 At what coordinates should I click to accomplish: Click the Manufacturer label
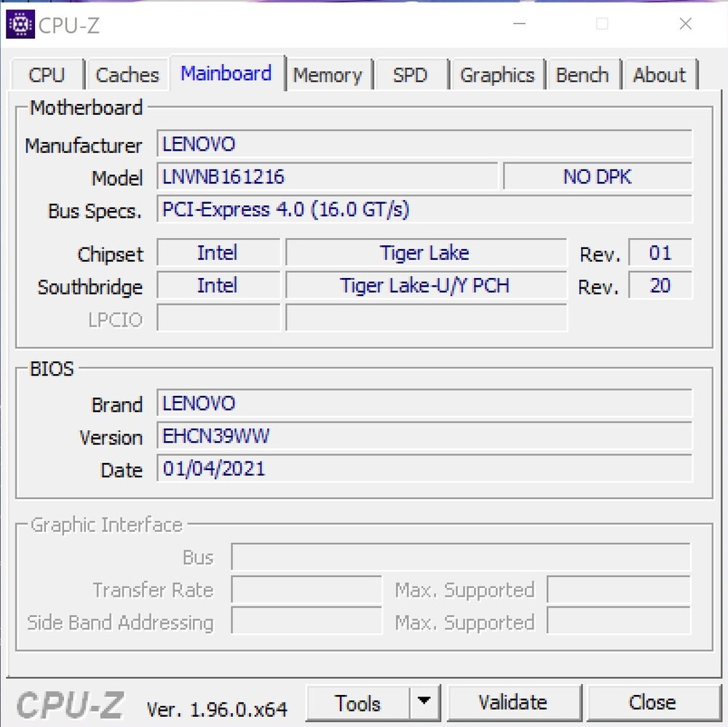click(x=84, y=146)
